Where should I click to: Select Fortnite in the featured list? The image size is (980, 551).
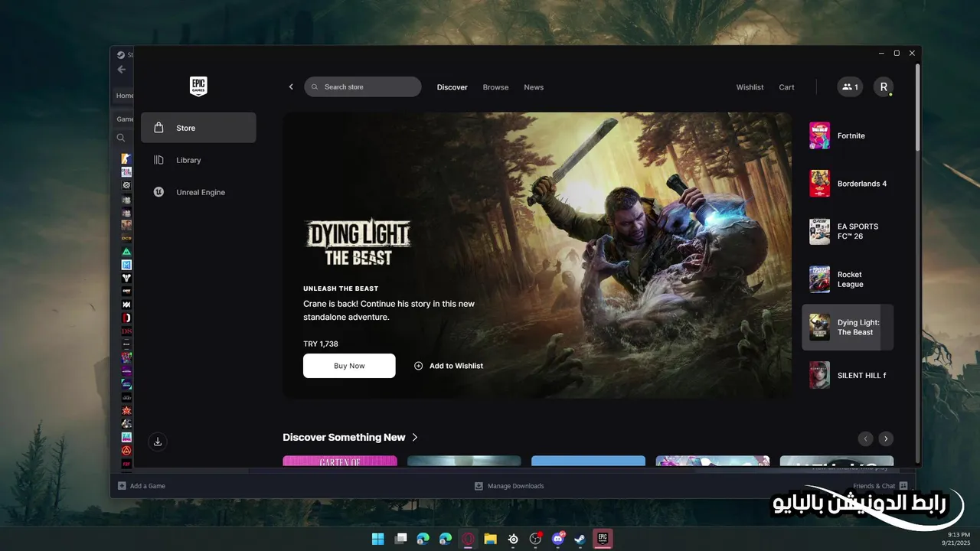point(848,135)
